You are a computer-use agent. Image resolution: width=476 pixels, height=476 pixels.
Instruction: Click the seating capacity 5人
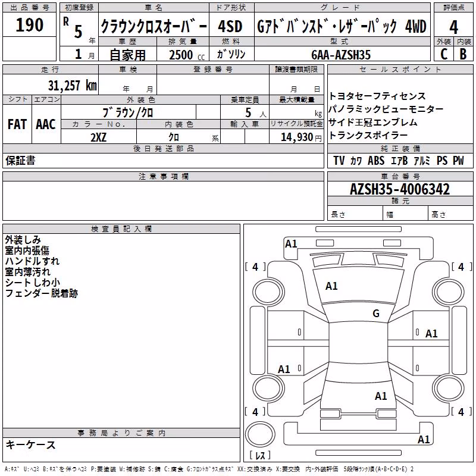pyautogui.click(x=256, y=113)
